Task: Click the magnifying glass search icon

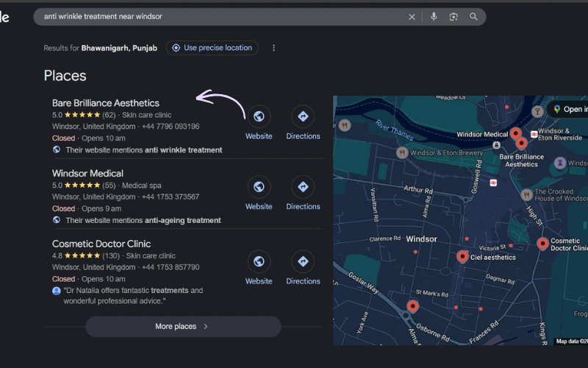Action: tap(473, 17)
